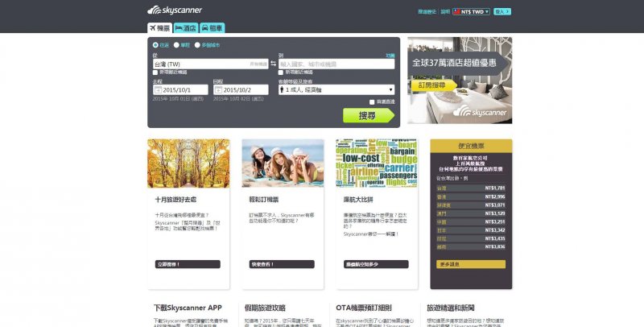Click the yellow 更多訊息 button in cheap tickets panel
Screen dimensions: 644x327
click(471, 264)
